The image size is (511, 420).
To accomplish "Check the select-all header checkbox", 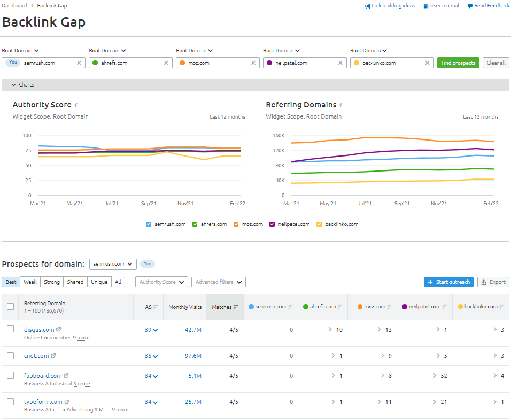I will 11,307.
